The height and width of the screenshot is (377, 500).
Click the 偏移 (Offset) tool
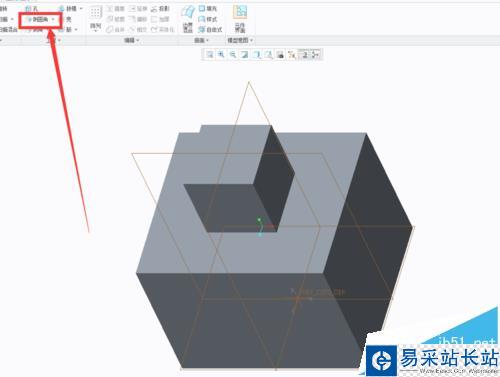pyautogui.click(x=137, y=19)
